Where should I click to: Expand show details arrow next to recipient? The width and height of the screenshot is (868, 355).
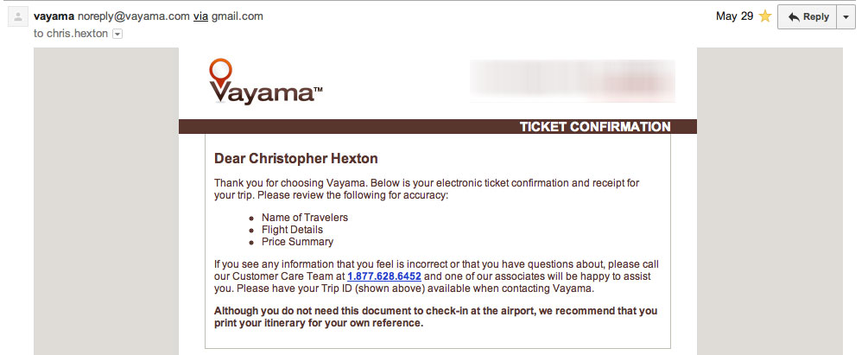(x=117, y=34)
